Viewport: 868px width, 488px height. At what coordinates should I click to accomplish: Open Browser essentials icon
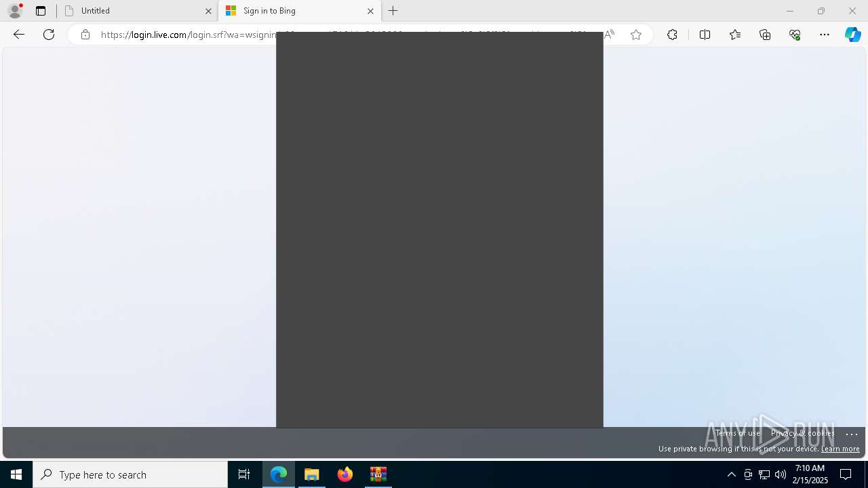tap(795, 35)
